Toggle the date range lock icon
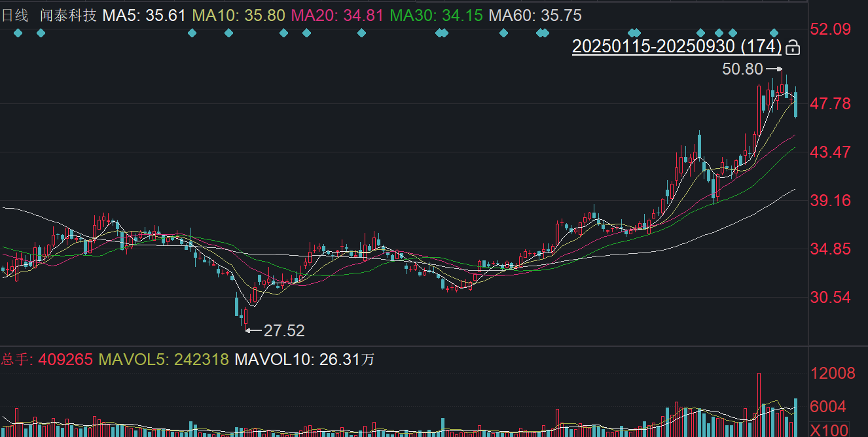Image resolution: width=868 pixels, height=437 pixels. tap(793, 47)
